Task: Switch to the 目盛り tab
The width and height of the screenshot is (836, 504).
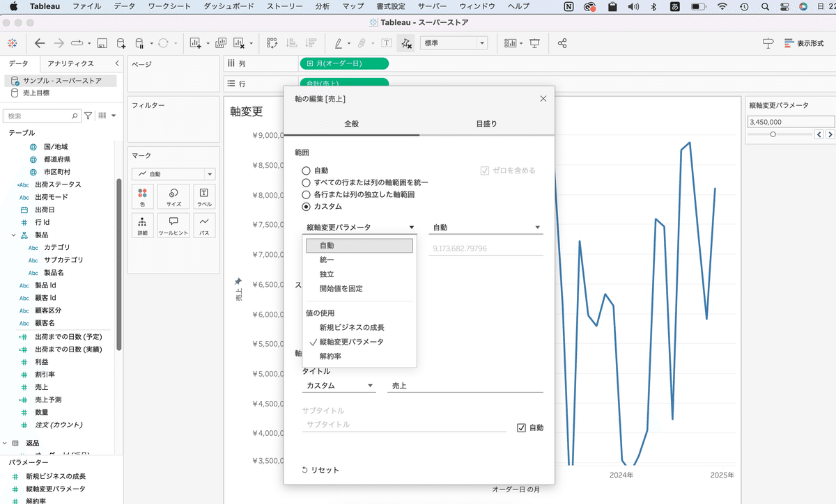Action: pyautogui.click(x=487, y=123)
